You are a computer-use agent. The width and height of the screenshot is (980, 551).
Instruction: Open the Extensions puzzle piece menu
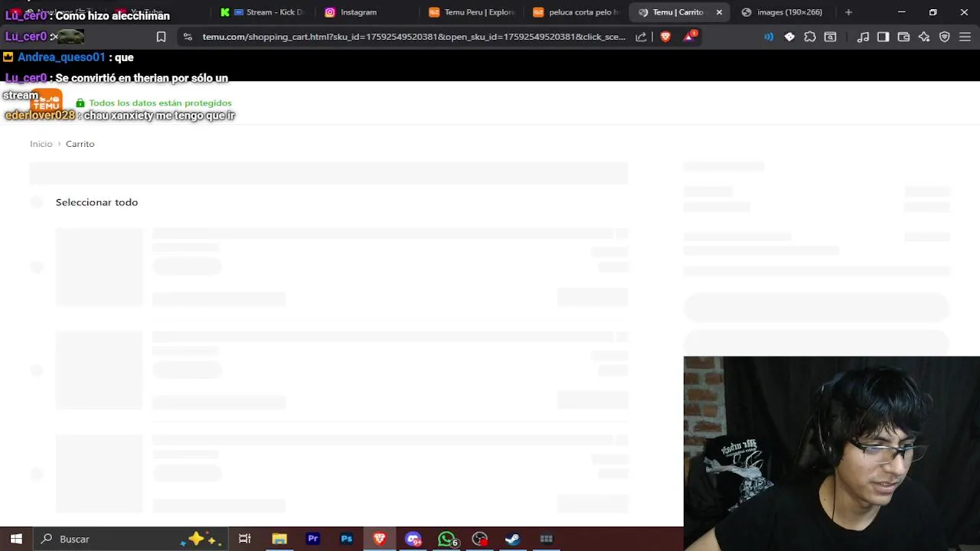[810, 37]
